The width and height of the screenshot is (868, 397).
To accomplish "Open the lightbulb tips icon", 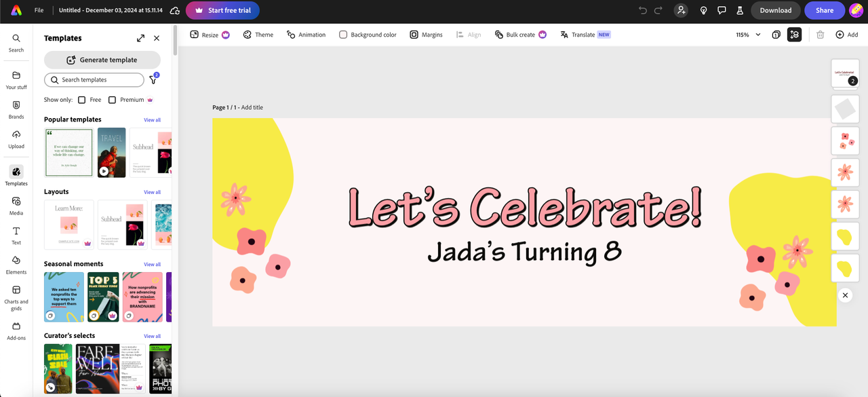I will [x=704, y=10].
